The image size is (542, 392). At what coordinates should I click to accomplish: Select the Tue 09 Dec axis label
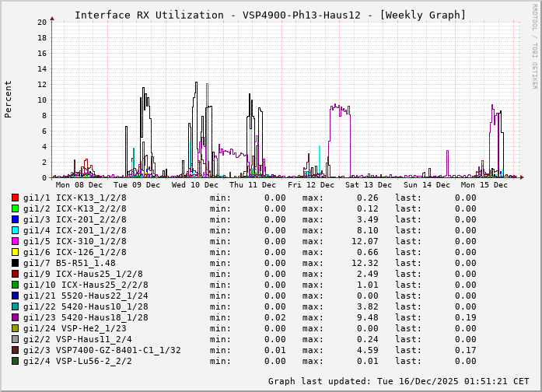(137, 185)
